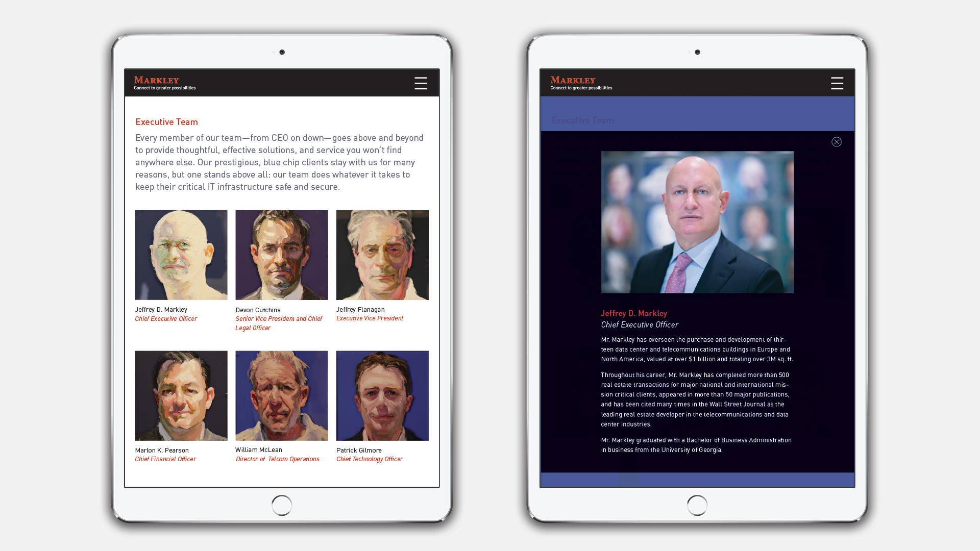Click Chief Technology Officer label under Patrick Gilmore
Image resolution: width=980 pixels, height=551 pixels.
pos(370,459)
